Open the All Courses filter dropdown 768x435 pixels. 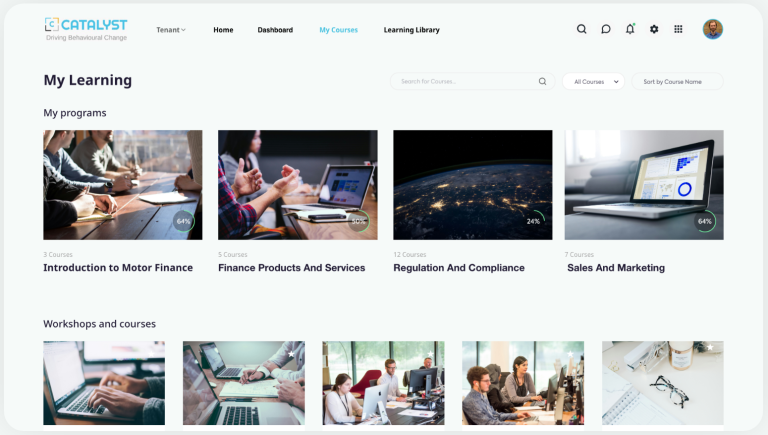[594, 81]
